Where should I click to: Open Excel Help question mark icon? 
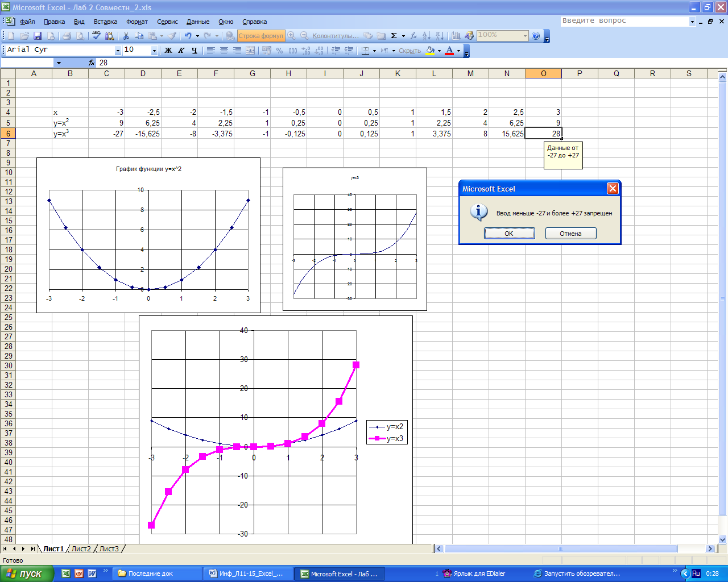(536, 36)
